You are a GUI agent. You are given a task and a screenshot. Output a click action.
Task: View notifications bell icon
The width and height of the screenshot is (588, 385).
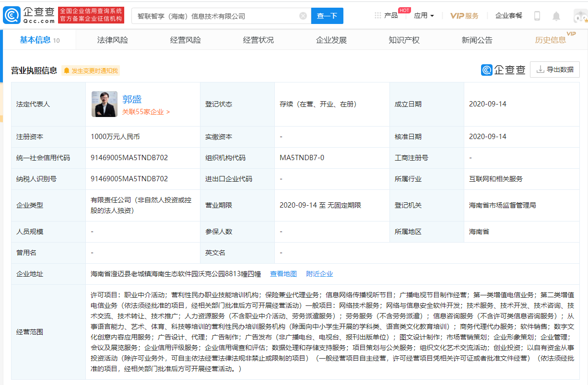(556, 16)
